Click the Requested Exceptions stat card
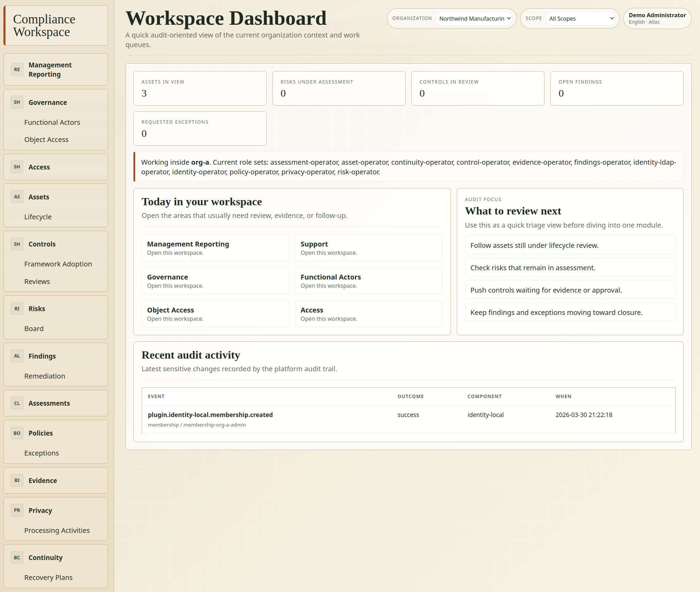 pos(200,129)
